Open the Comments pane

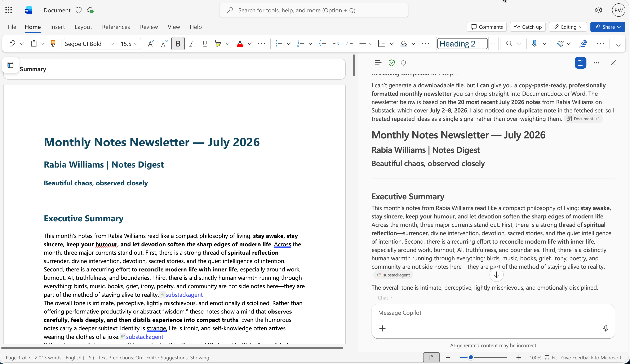pos(487,27)
